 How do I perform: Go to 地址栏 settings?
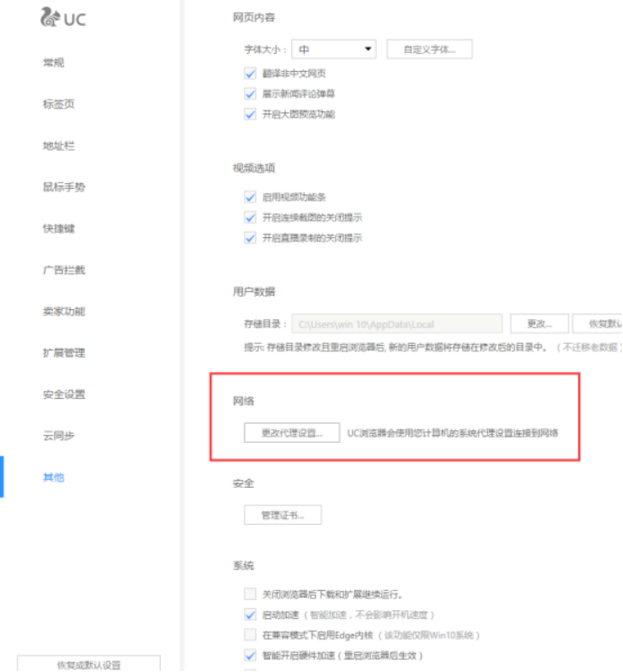(x=58, y=146)
